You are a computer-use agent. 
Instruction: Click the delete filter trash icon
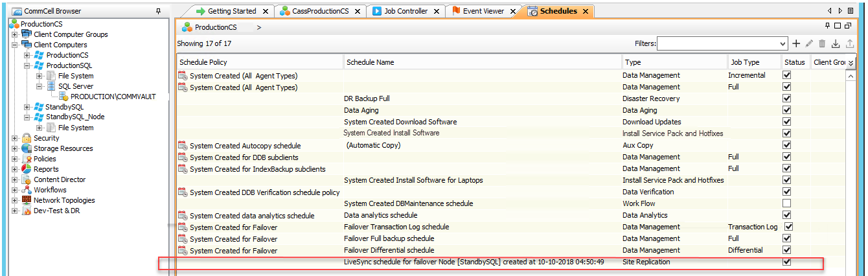point(822,43)
